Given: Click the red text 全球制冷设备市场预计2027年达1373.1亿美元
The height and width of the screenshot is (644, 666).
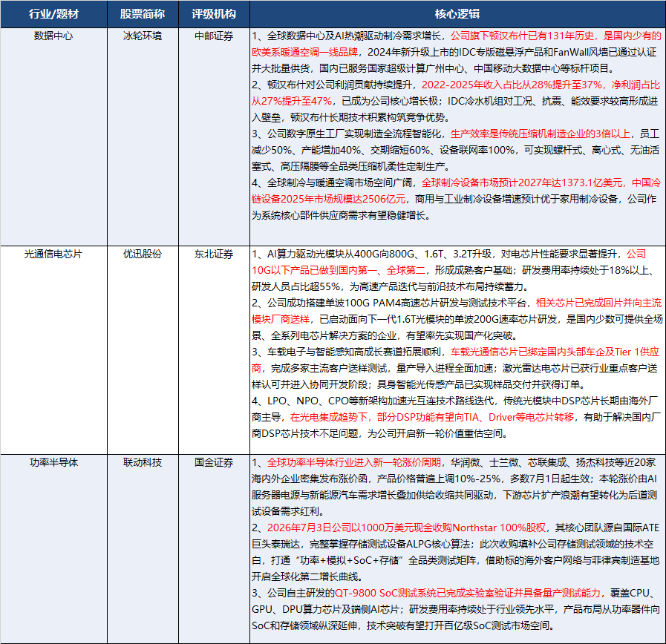Looking at the screenshot, I should tap(522, 183).
